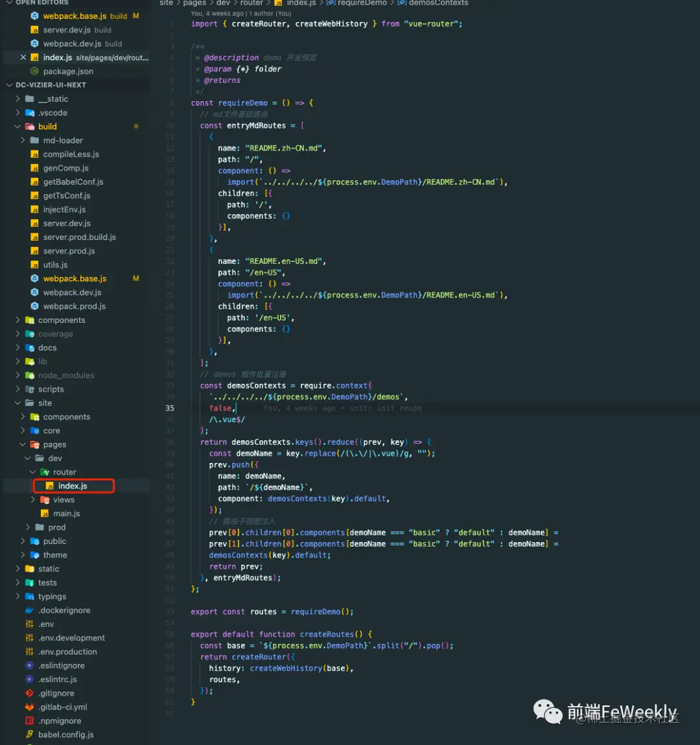The image size is (700, 745).
Task: Click the pages folder icon
Action: 34,444
